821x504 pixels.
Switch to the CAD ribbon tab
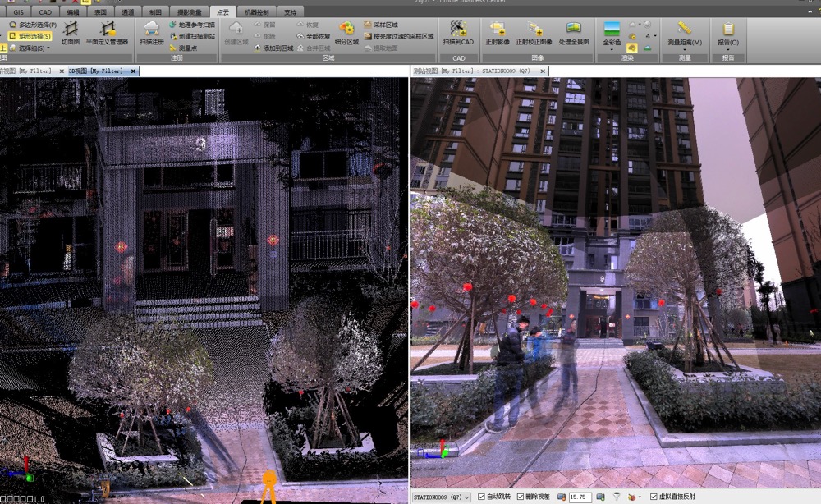45,12
